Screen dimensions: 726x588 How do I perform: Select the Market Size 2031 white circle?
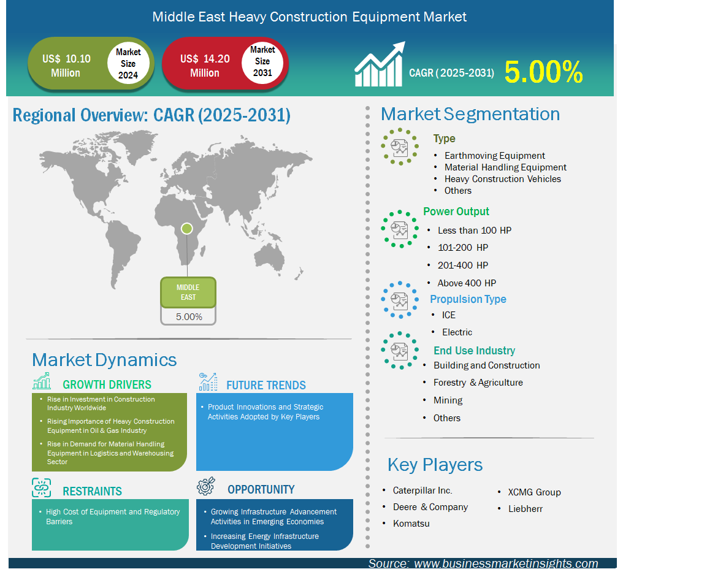pos(262,61)
